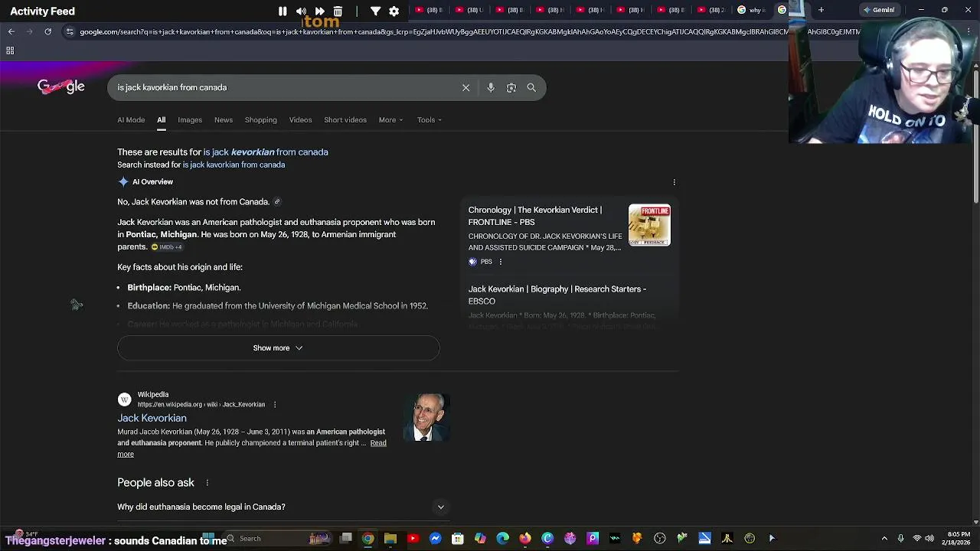Click the browser address bar URL

click(x=433, y=31)
